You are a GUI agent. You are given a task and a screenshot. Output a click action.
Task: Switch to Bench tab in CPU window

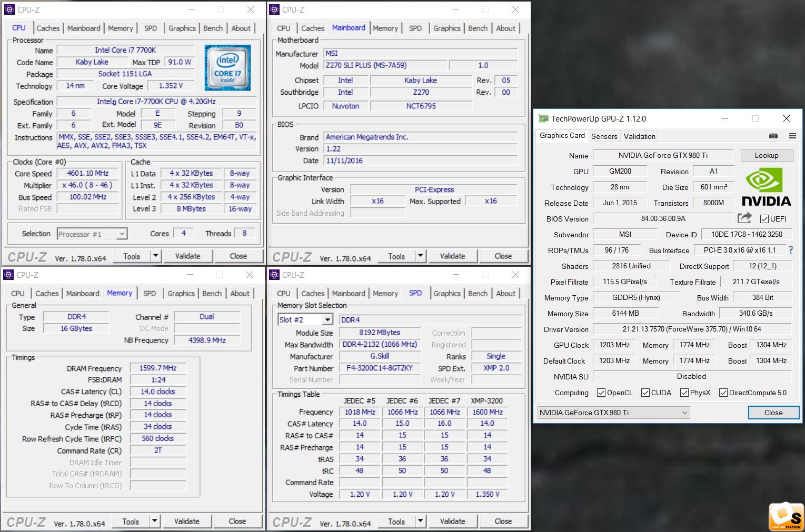tap(213, 28)
